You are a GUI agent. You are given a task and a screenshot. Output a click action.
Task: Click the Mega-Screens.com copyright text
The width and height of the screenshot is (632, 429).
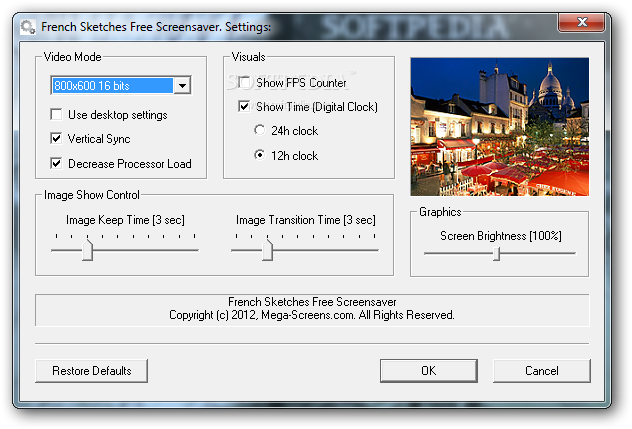point(312,315)
